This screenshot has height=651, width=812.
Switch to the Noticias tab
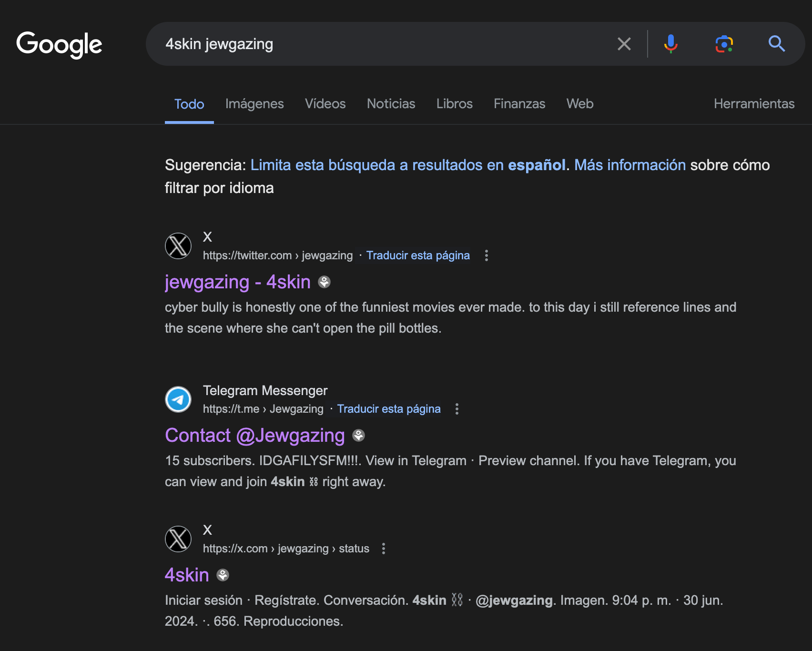point(391,104)
